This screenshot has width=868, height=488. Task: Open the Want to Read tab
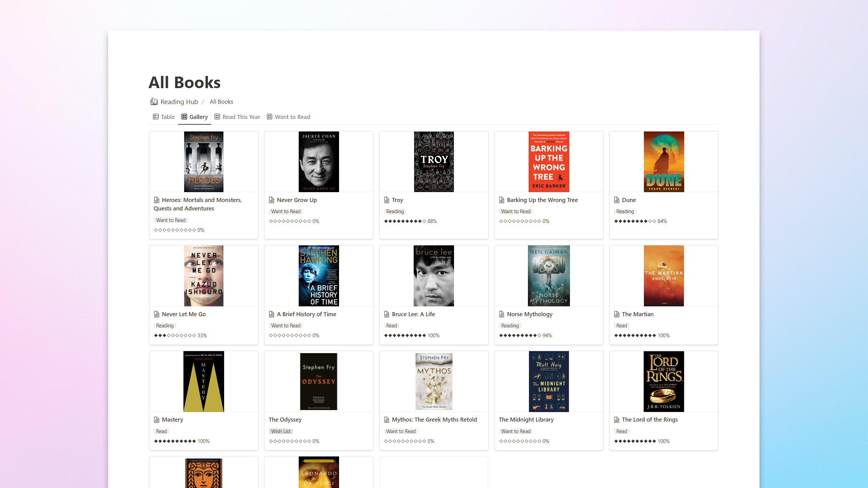pos(289,117)
